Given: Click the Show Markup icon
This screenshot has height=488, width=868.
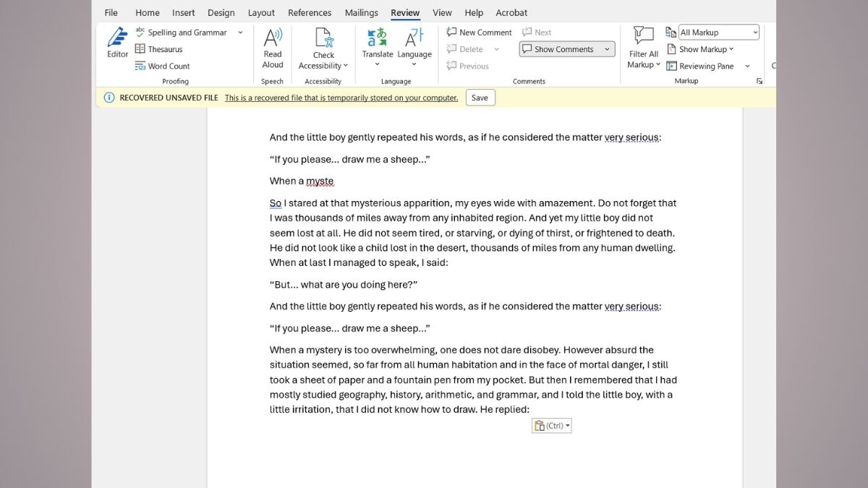Looking at the screenshot, I should [x=671, y=49].
